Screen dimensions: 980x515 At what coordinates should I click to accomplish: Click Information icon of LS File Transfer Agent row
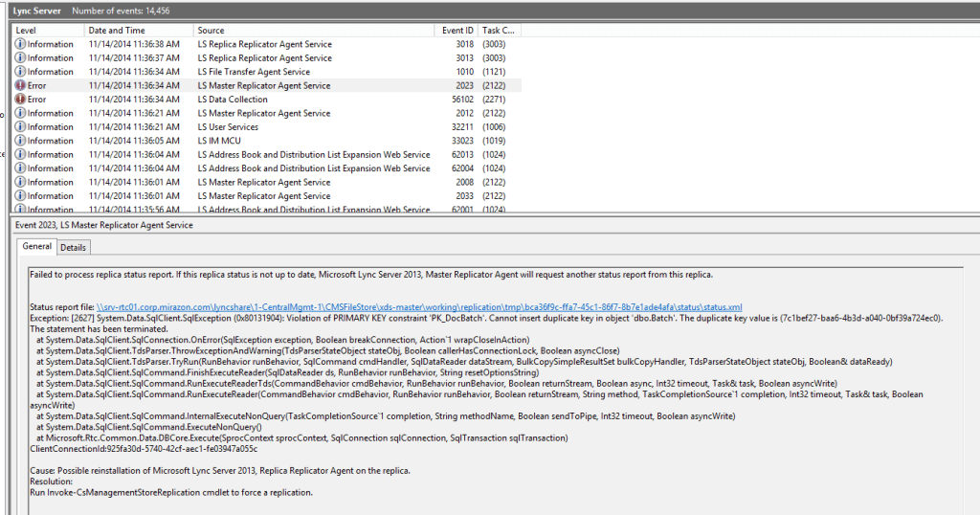(x=20, y=72)
